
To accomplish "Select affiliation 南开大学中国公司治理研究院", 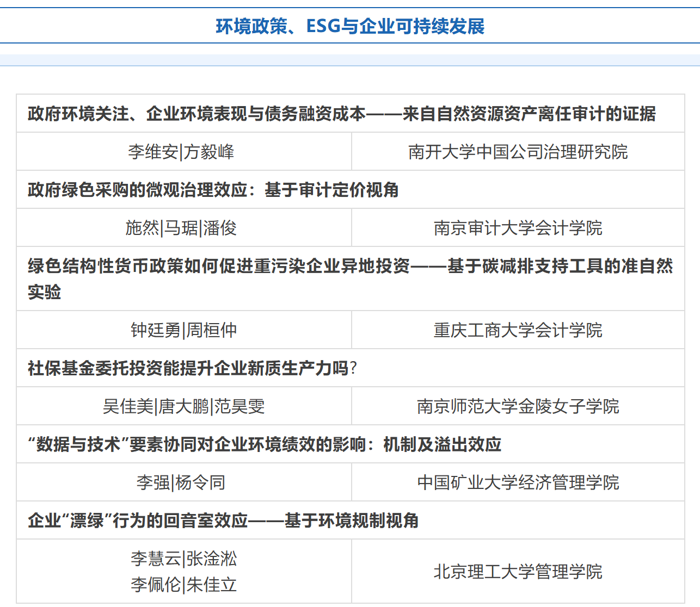I will [518, 152].
